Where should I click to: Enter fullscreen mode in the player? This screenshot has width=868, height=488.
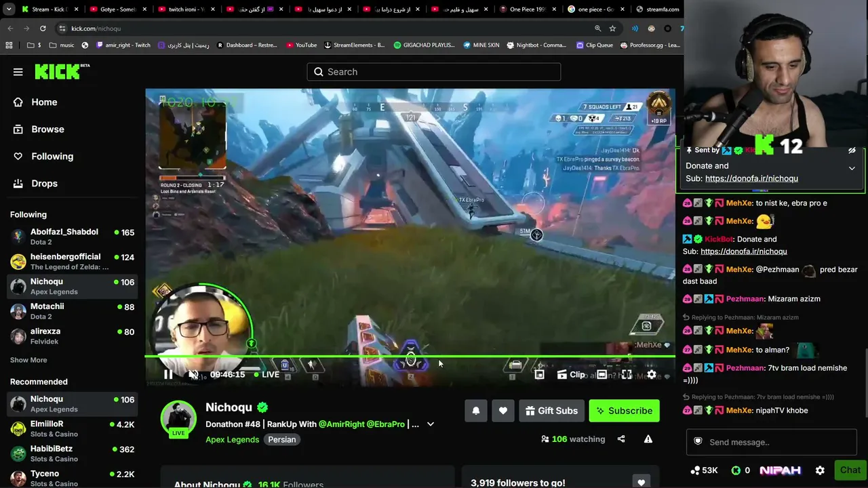[627, 374]
